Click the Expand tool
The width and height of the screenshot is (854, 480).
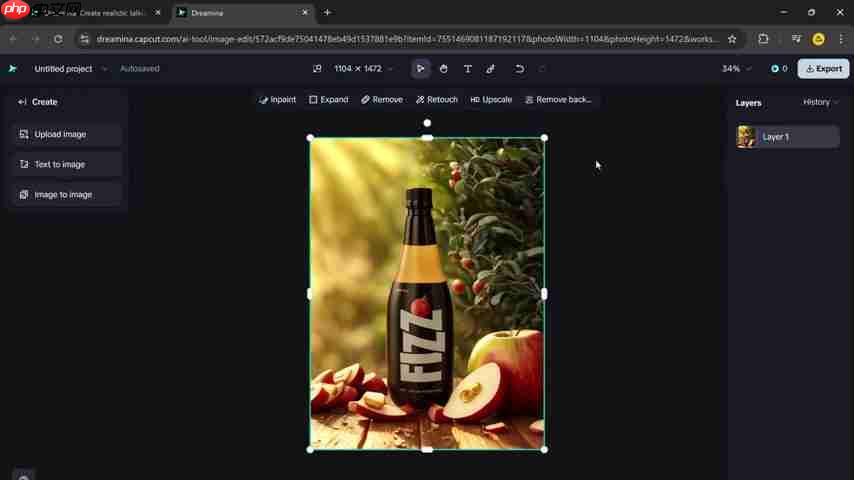[328, 100]
